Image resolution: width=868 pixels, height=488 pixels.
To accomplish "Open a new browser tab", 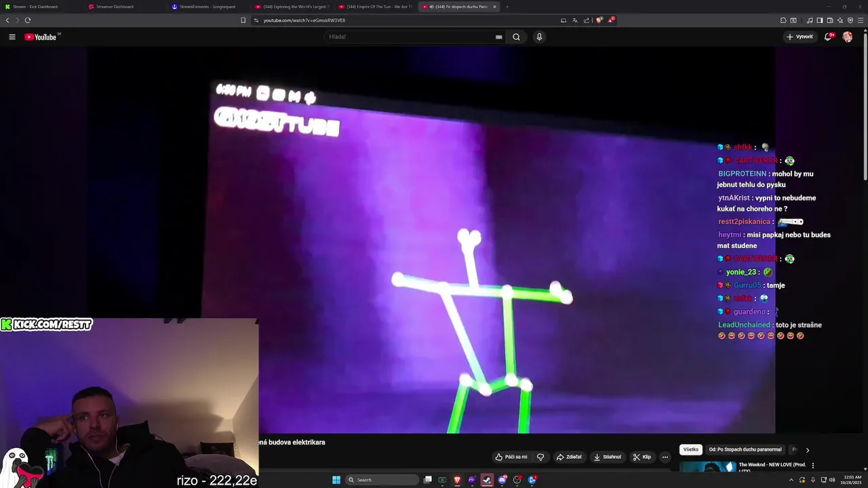I will coord(507,7).
